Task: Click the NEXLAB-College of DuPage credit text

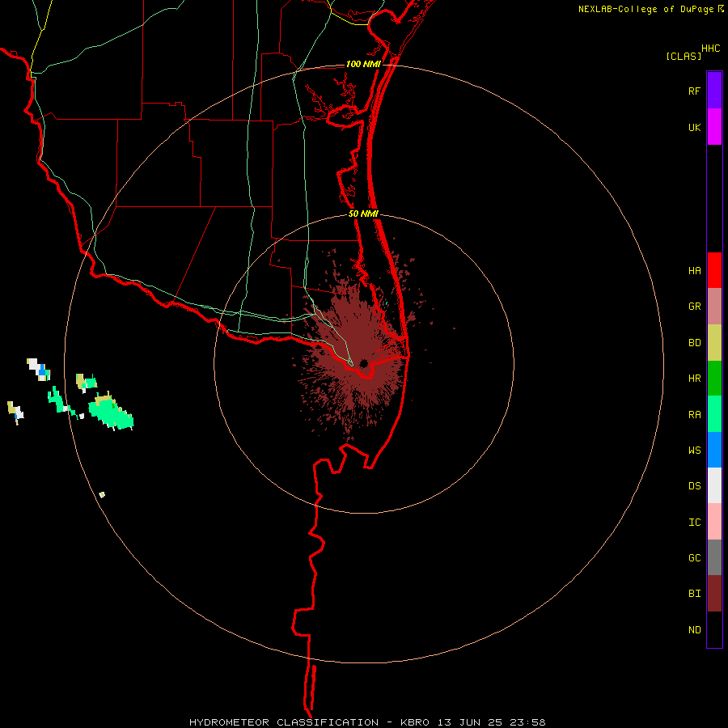Action: (x=645, y=9)
